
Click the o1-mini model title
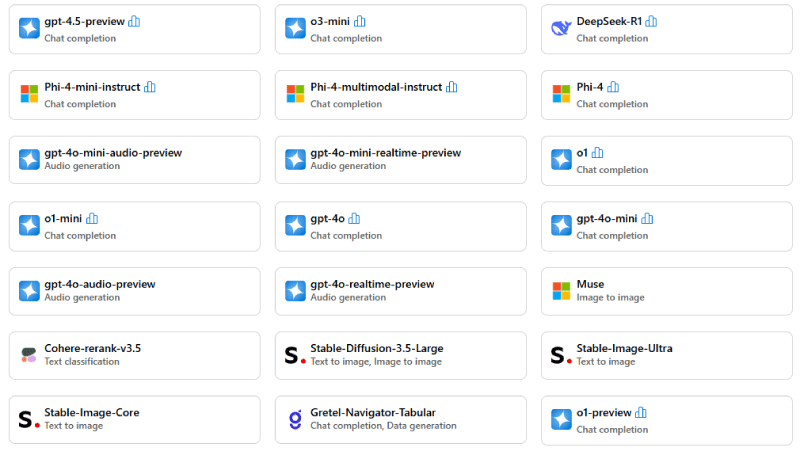63,219
